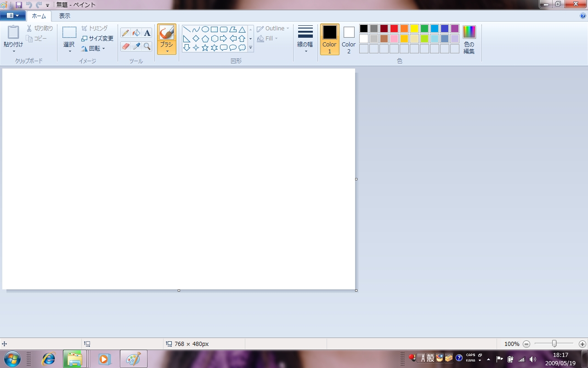Open the Windows Start menu orb

(12, 359)
